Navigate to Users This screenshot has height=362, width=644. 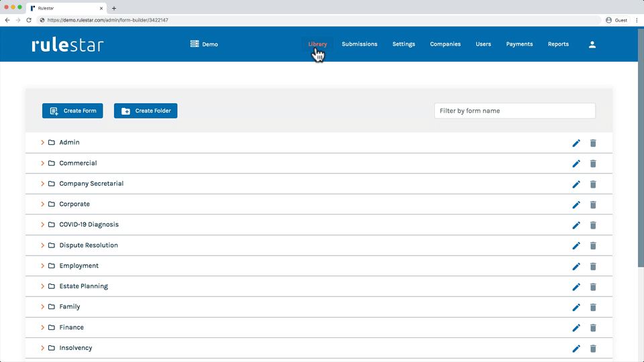484,44
